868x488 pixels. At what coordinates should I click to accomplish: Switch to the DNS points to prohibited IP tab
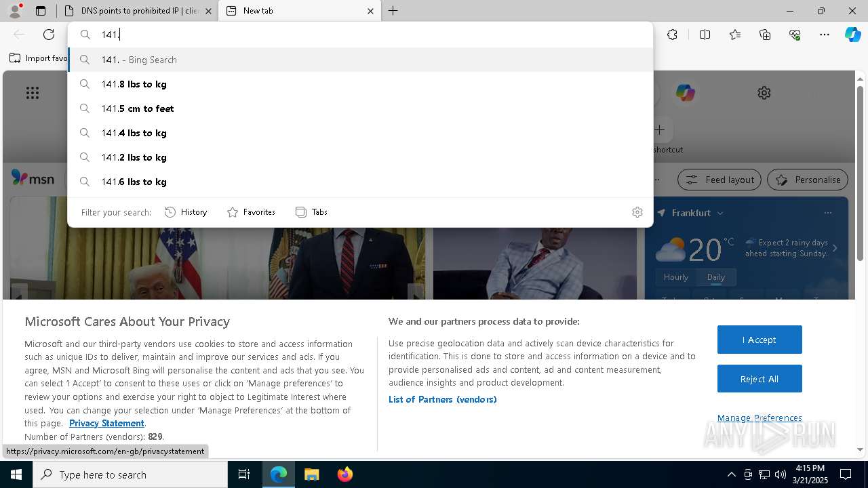(137, 11)
